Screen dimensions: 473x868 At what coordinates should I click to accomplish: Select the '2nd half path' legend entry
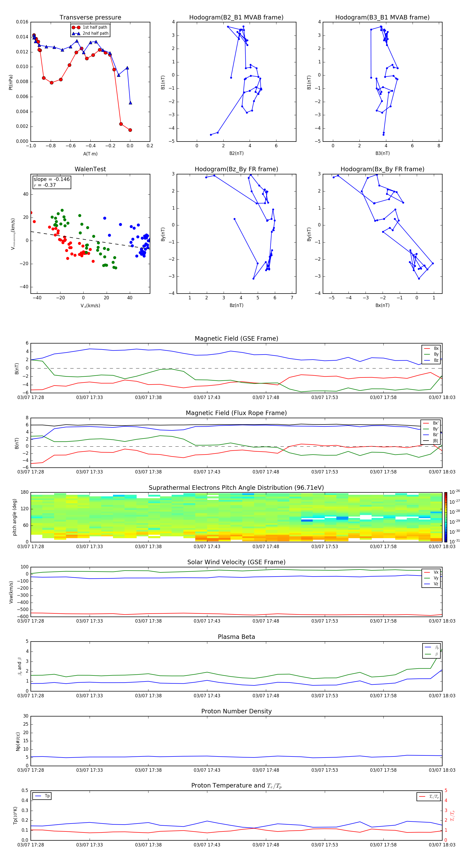pos(90,33)
